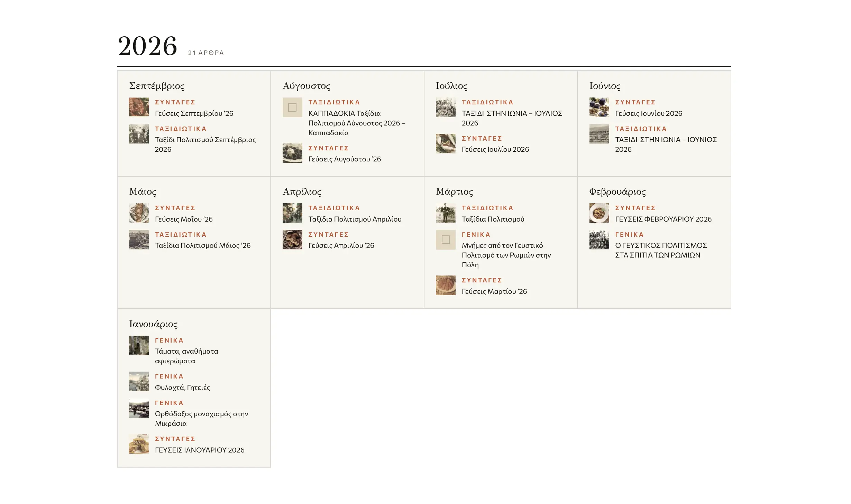The image size is (851, 504).
Task: Click the '21 ΑΡΘΡΑ' article count
Action: [206, 53]
